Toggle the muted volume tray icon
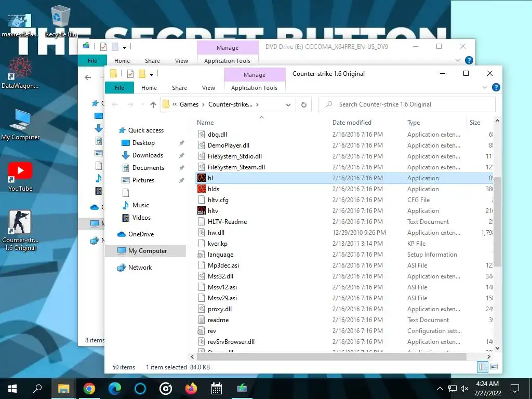Image resolution: width=532 pixels, height=399 pixels. pyautogui.click(x=464, y=389)
